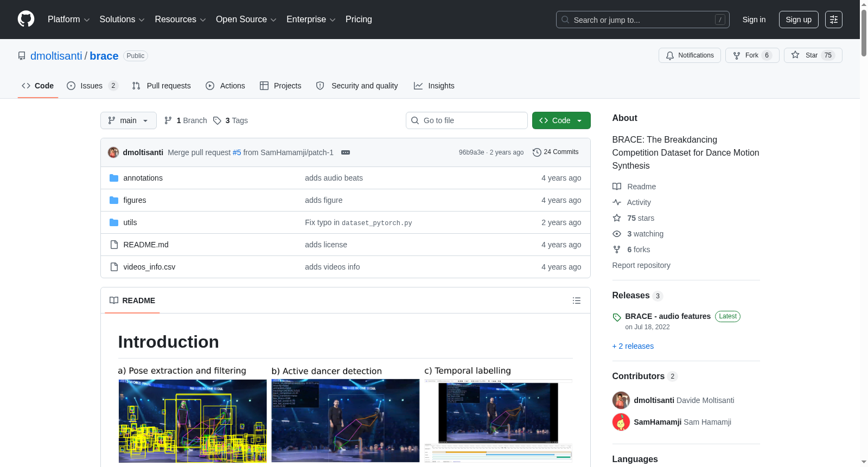Click the repository icon beside dmoltisanti
Screen dimensions: 868x467
[22, 56]
